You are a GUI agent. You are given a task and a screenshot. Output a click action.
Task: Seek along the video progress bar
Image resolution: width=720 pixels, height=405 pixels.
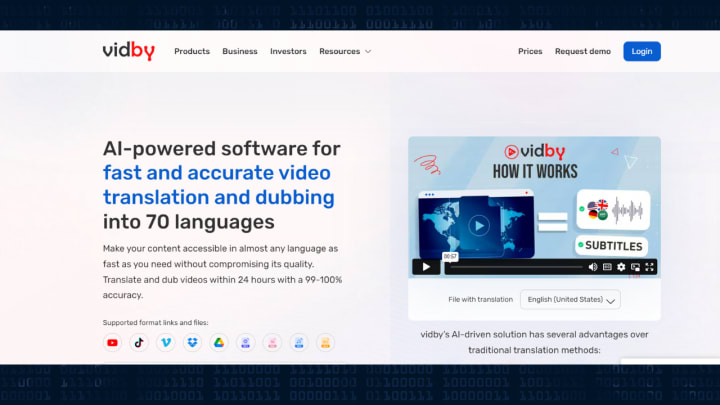click(516, 267)
